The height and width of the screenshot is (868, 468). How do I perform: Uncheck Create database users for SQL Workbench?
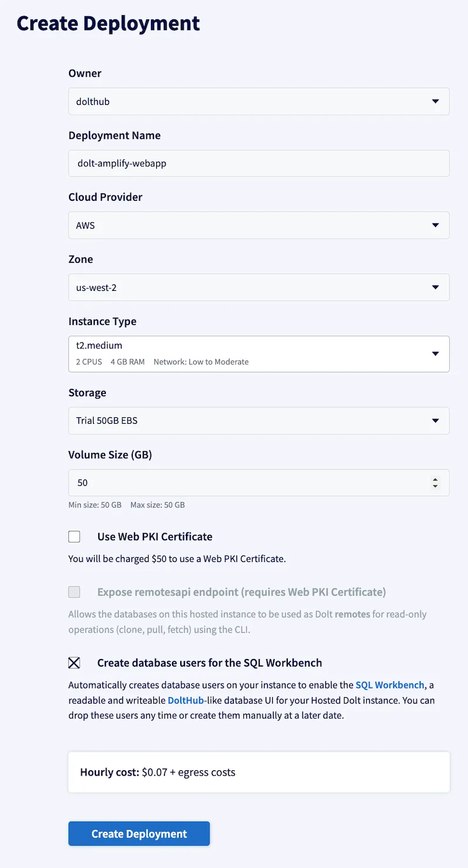point(74,663)
